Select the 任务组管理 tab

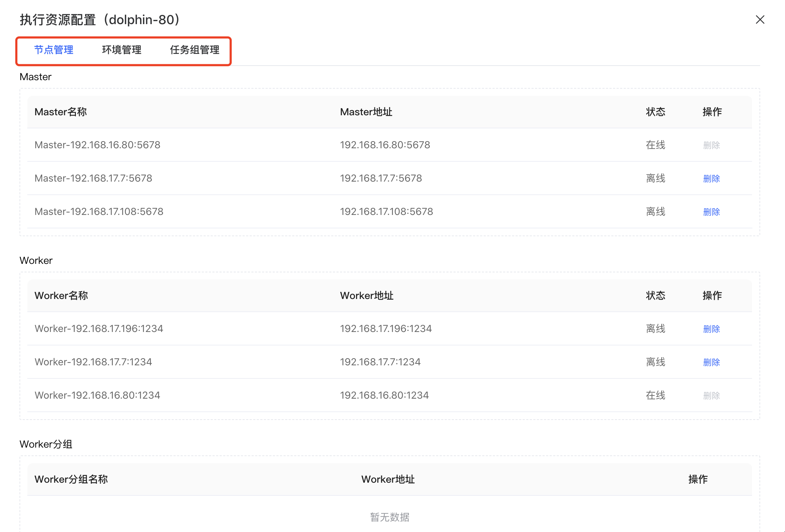click(x=195, y=50)
